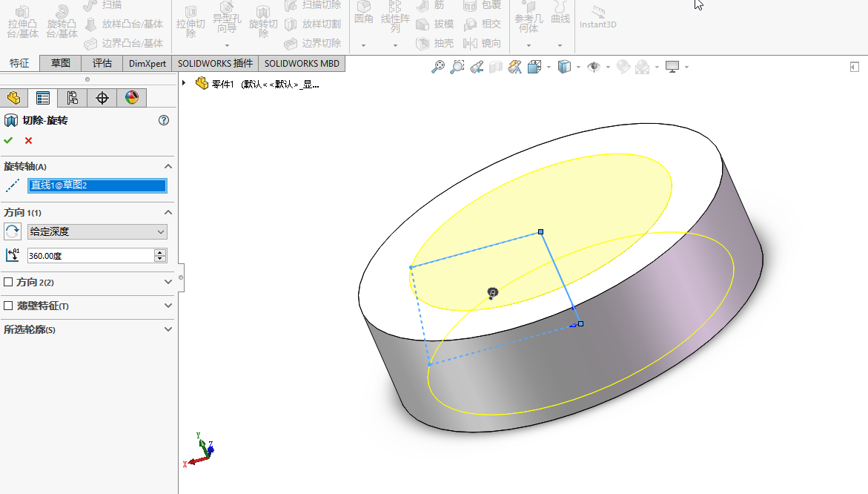Open the help for 切除-旋转

pos(164,120)
